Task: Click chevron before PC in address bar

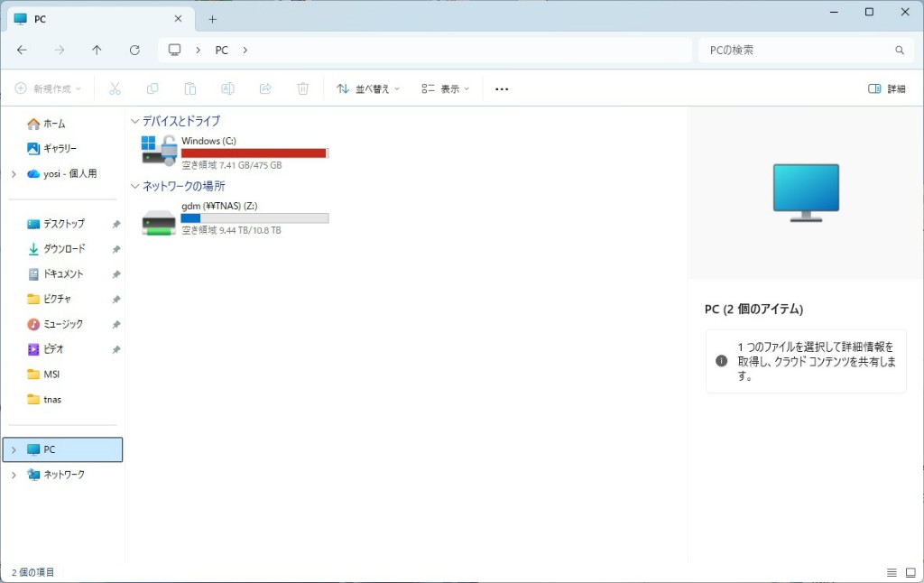Action: point(198,51)
